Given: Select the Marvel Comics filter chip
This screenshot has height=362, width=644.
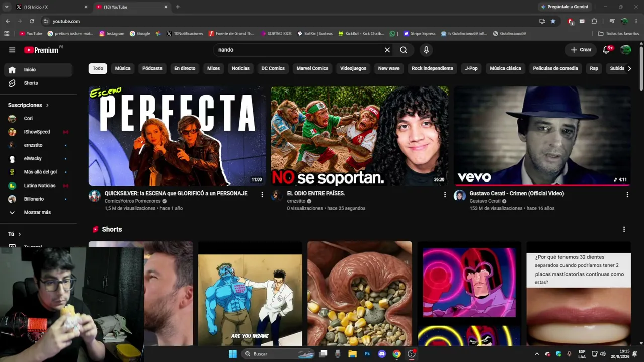Looking at the screenshot, I should 312,68.
